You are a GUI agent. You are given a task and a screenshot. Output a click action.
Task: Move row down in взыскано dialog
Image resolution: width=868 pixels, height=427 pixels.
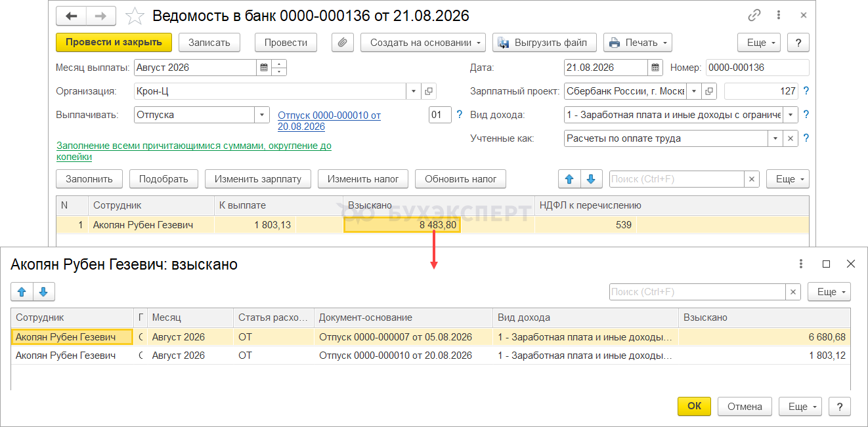pyautogui.click(x=44, y=292)
